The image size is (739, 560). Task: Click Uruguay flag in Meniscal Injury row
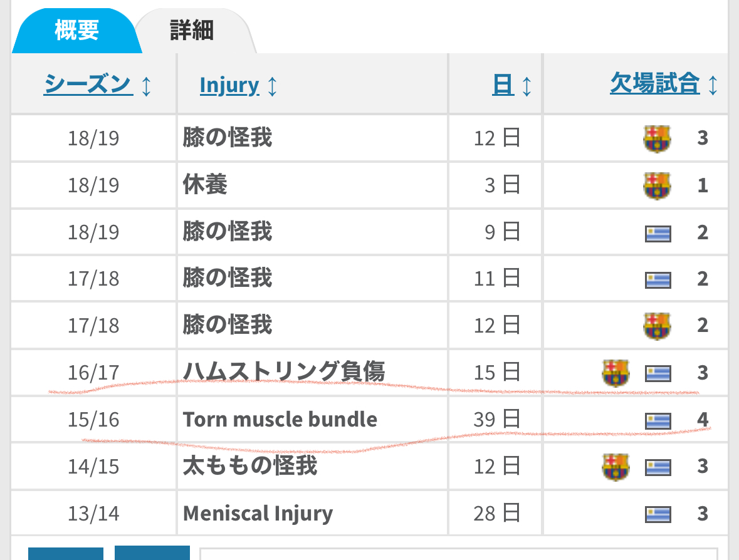(658, 514)
